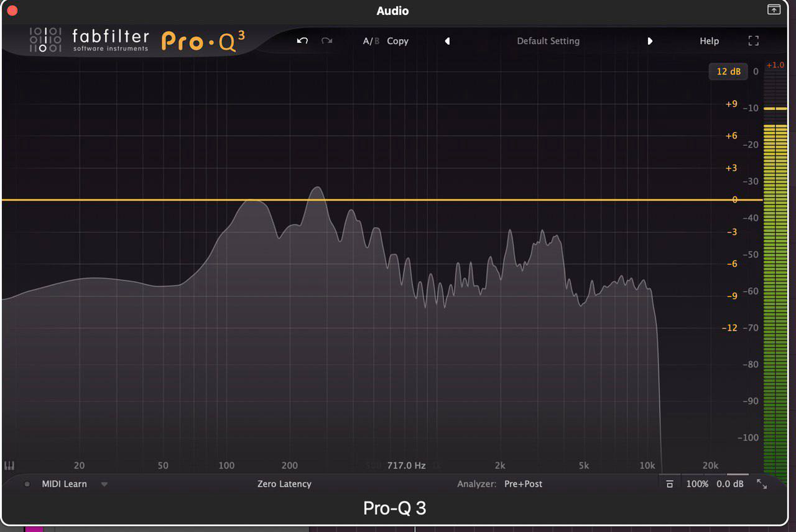The height and width of the screenshot is (532, 796).
Task: Toggle the A/B state switch
Action: click(x=371, y=41)
